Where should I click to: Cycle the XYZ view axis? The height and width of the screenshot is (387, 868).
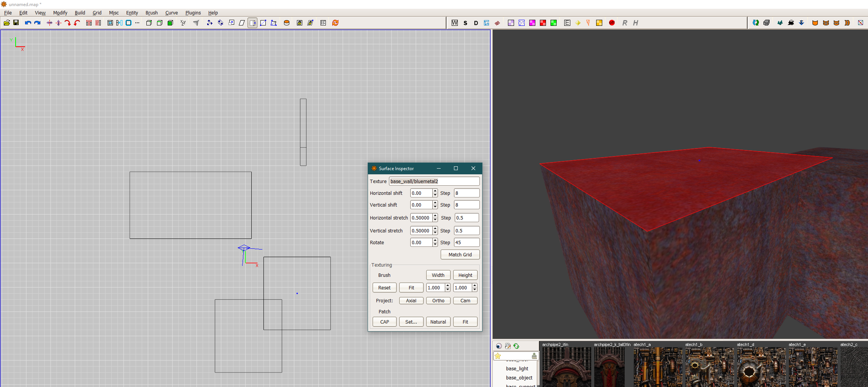pos(183,23)
